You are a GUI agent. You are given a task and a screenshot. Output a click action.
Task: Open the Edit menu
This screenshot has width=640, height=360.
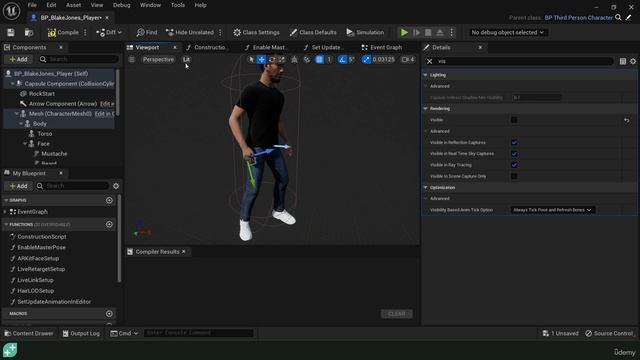[x=51, y=5]
